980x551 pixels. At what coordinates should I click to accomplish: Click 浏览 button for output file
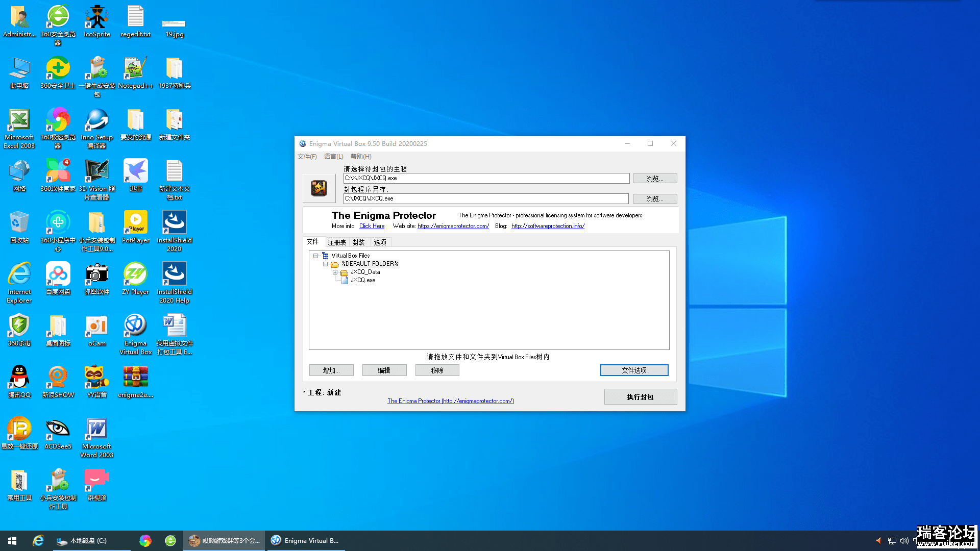[x=655, y=199]
